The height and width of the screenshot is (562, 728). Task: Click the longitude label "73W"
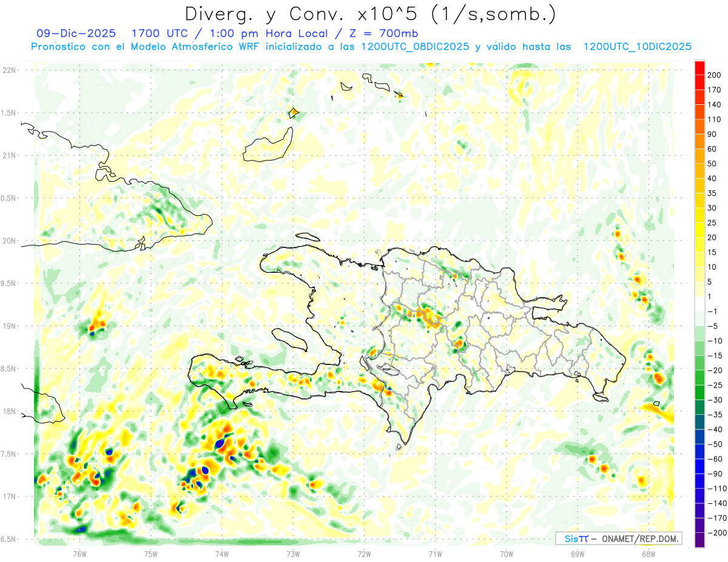click(293, 554)
